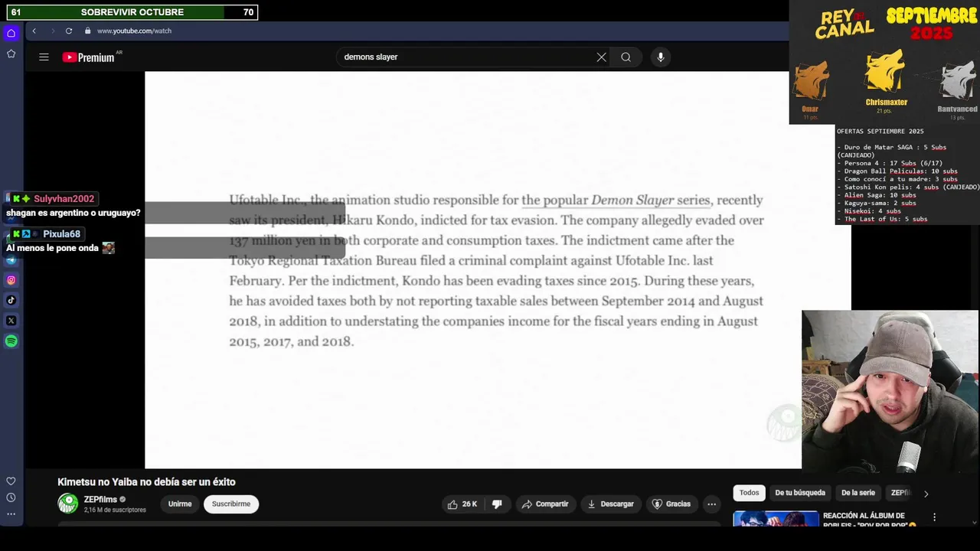Click the sidebar bookmarks star icon
Viewport: 980px width, 551px height.
tap(11, 54)
